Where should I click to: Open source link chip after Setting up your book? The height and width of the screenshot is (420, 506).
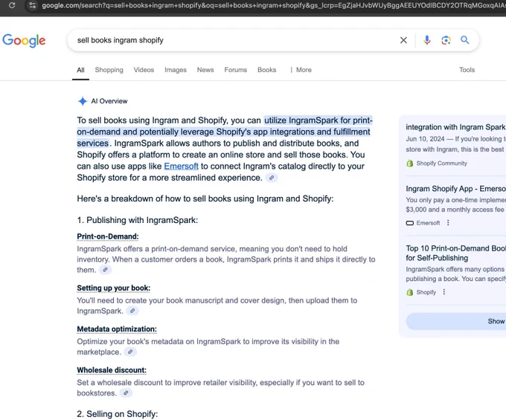[x=132, y=311]
